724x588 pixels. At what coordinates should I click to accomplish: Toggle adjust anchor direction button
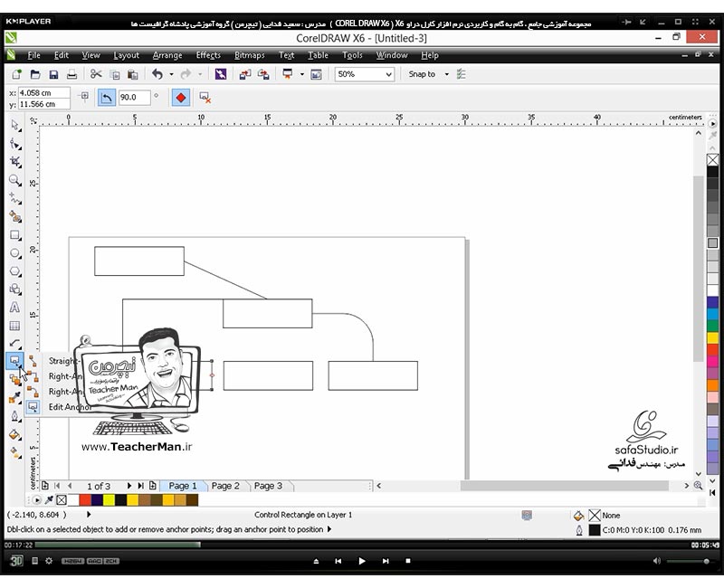tap(107, 98)
